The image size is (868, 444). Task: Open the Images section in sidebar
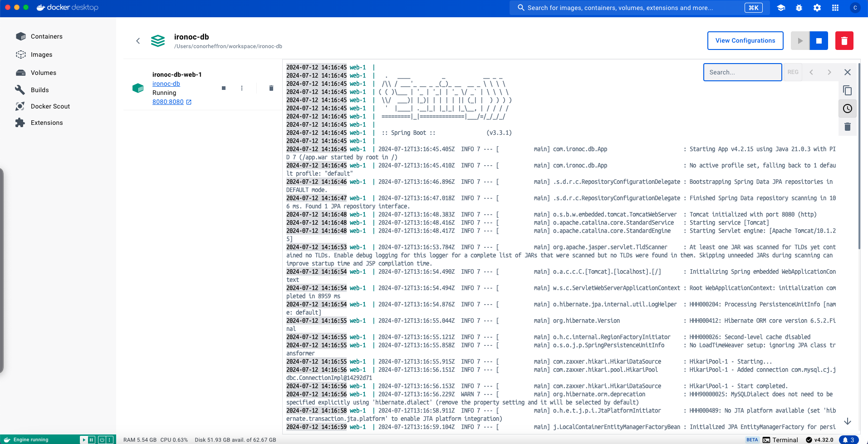[x=34, y=54]
